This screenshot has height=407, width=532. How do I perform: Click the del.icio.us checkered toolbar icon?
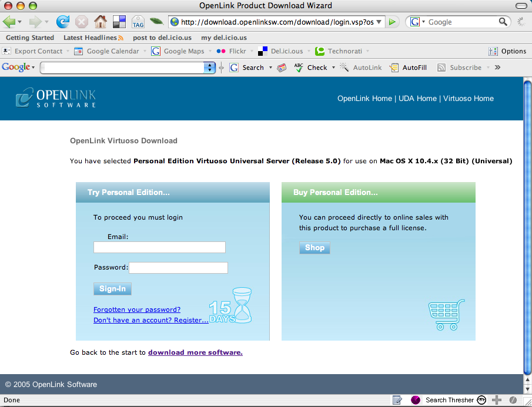point(119,22)
